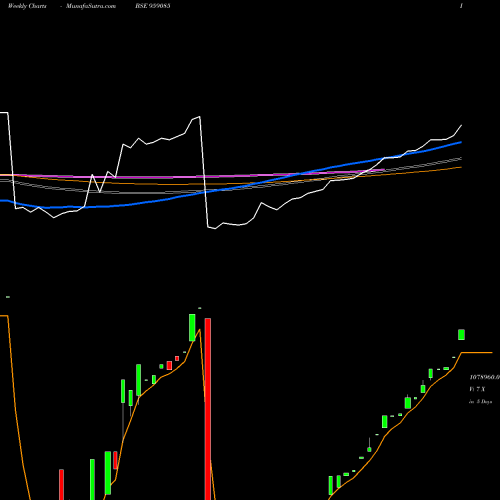Click the tallest green candle before the red bar
This screenshot has width=500, height=500.
pyautogui.click(x=108, y=473)
